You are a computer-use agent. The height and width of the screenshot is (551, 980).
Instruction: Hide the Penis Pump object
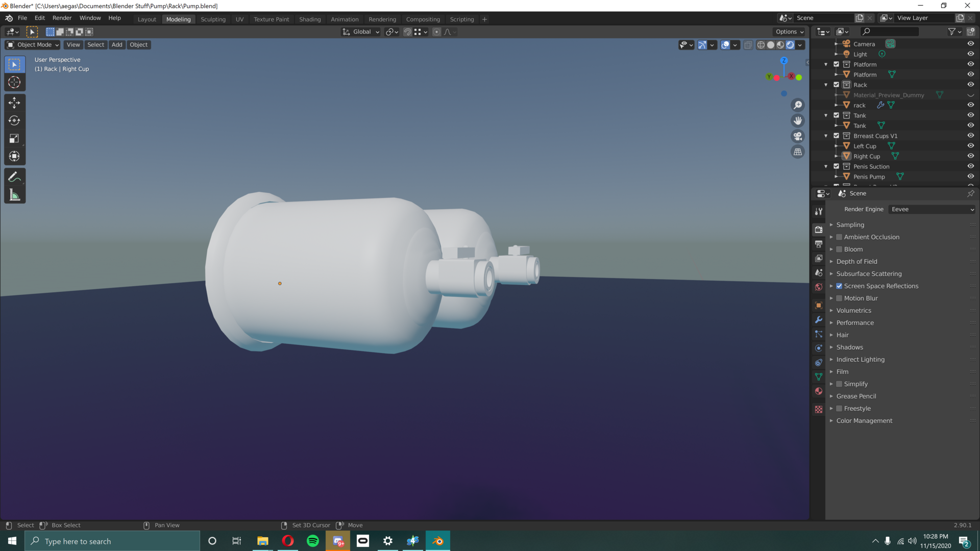970,177
